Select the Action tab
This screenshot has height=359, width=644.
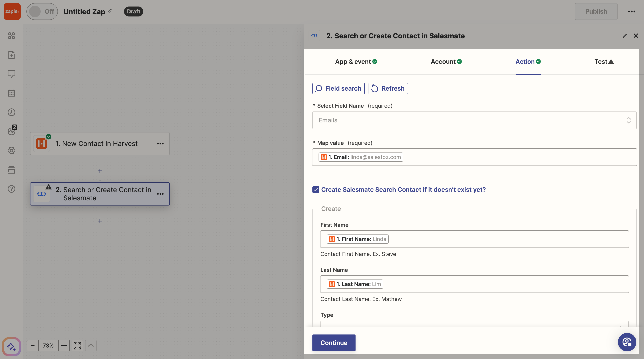tap(528, 62)
